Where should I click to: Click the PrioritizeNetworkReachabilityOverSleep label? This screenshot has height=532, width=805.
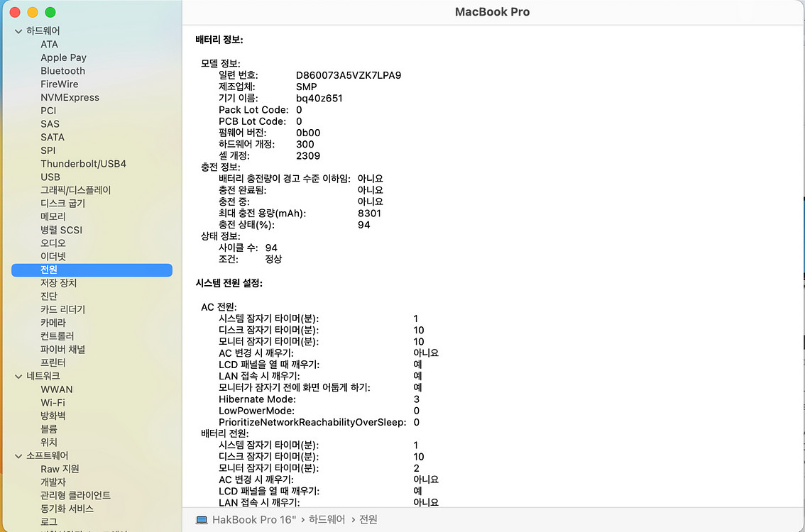click(312, 423)
